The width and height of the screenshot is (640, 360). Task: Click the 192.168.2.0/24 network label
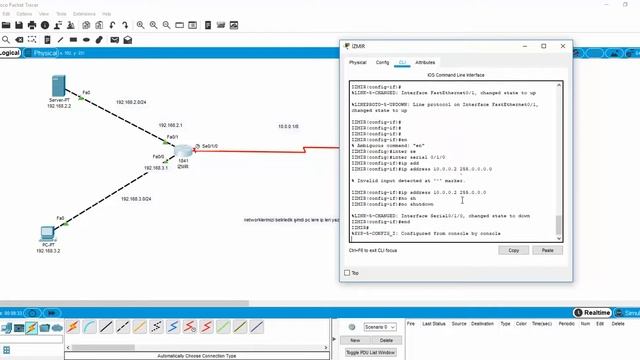pos(131,102)
